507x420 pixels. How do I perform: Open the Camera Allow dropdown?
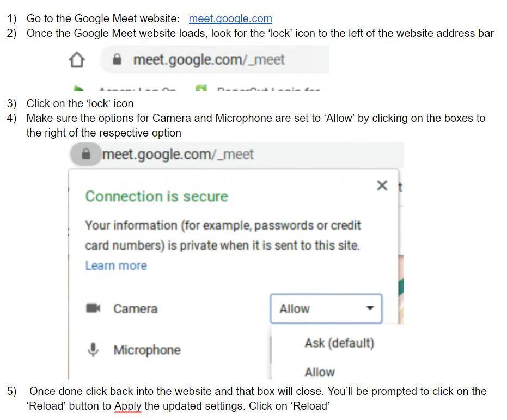click(326, 308)
